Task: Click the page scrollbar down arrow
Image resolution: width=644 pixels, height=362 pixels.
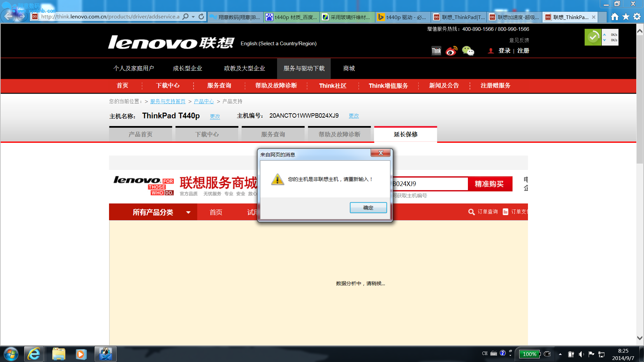Action: (640, 338)
